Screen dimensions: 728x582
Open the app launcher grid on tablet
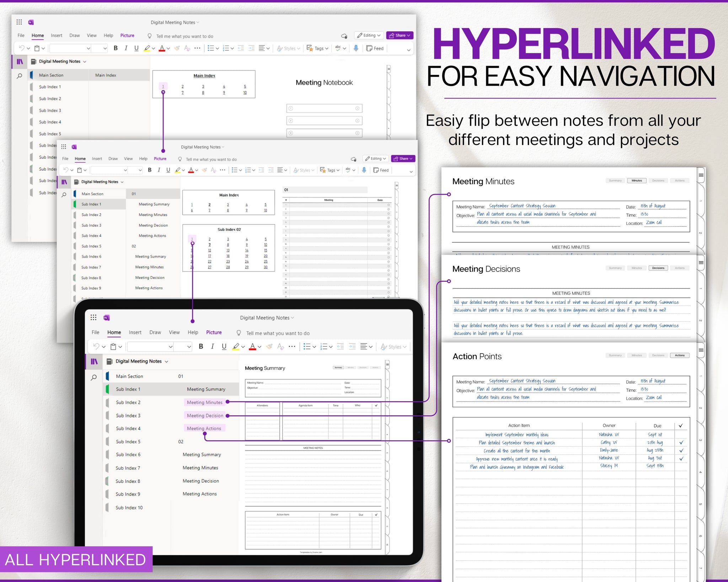pyautogui.click(x=93, y=317)
